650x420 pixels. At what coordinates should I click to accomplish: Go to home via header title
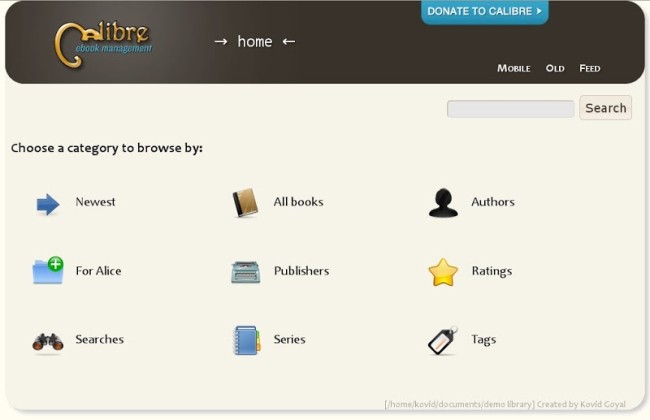[255, 42]
